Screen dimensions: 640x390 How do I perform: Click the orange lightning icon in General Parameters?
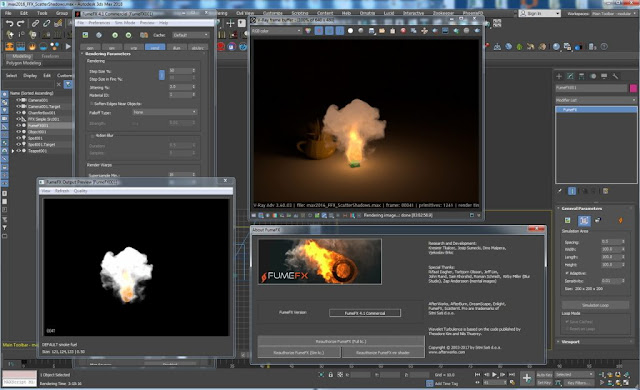coord(620,220)
